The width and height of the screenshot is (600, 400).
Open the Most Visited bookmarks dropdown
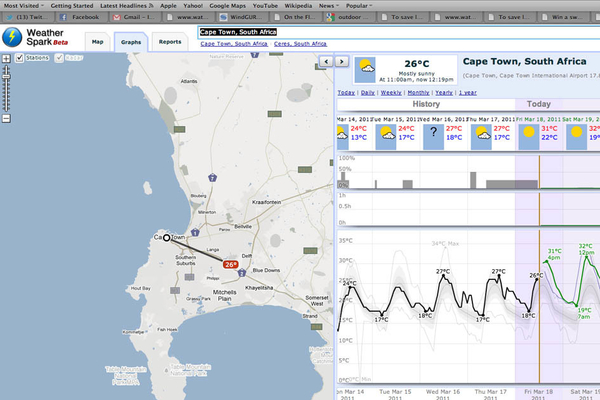click(x=24, y=6)
